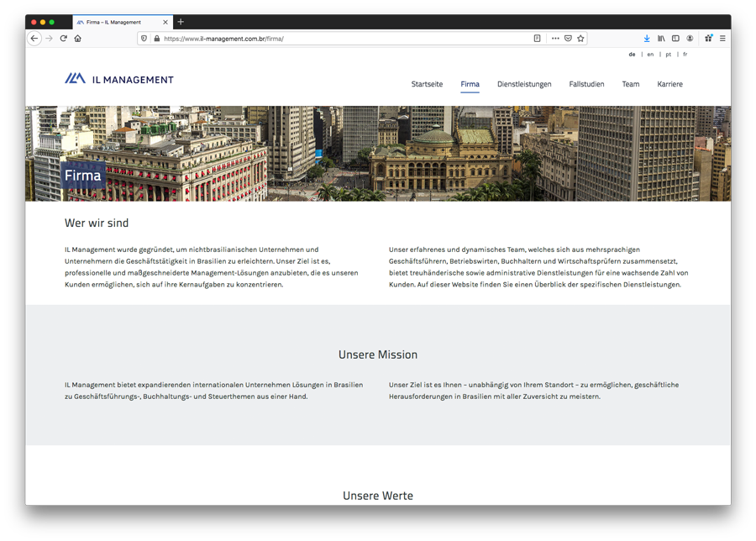Go back using the browser back arrow
This screenshot has width=756, height=541.
[x=34, y=39]
